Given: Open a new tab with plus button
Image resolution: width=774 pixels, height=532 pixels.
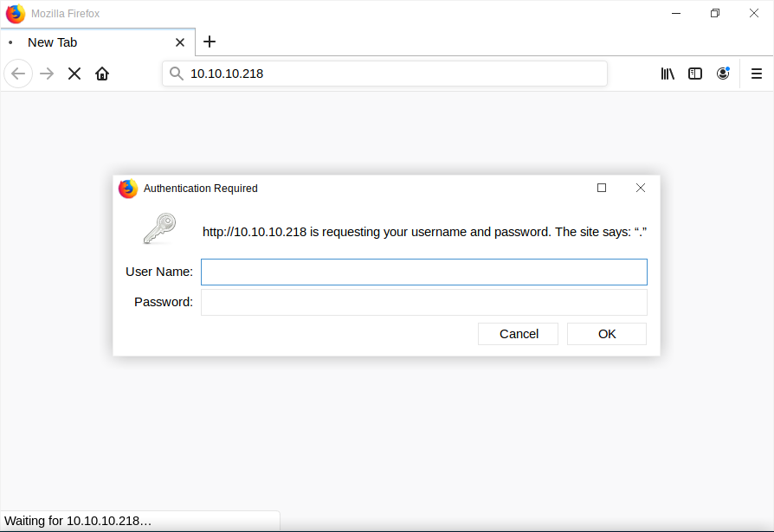Looking at the screenshot, I should (210, 42).
